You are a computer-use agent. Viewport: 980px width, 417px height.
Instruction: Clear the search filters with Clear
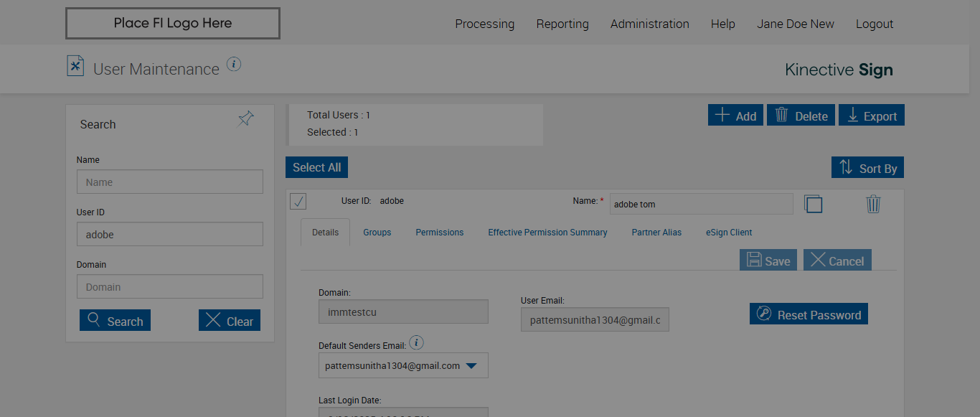pyautogui.click(x=230, y=321)
